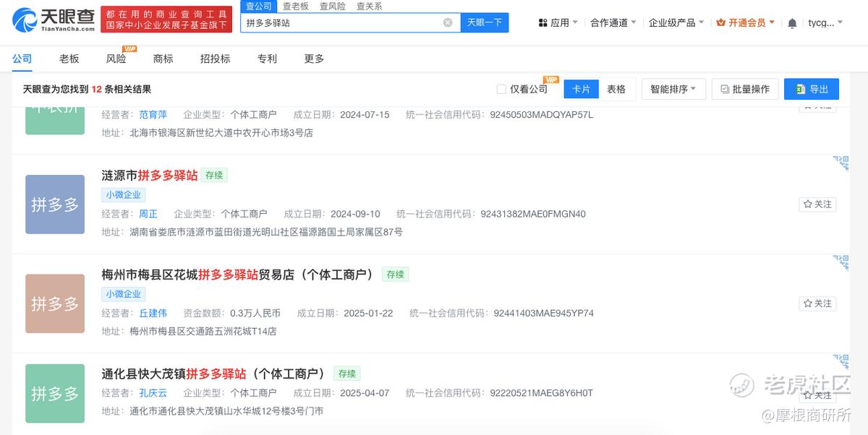Switch to 卡片 card view
868x435 pixels.
(x=582, y=89)
